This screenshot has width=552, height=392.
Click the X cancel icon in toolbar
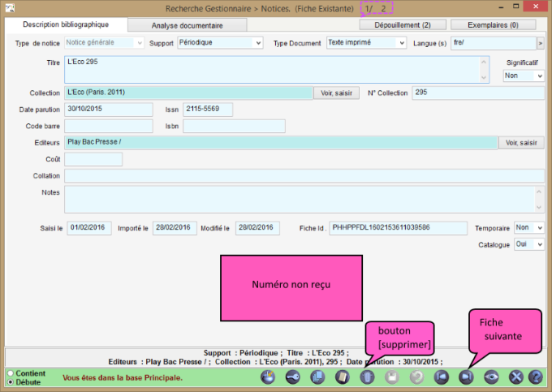(x=515, y=377)
